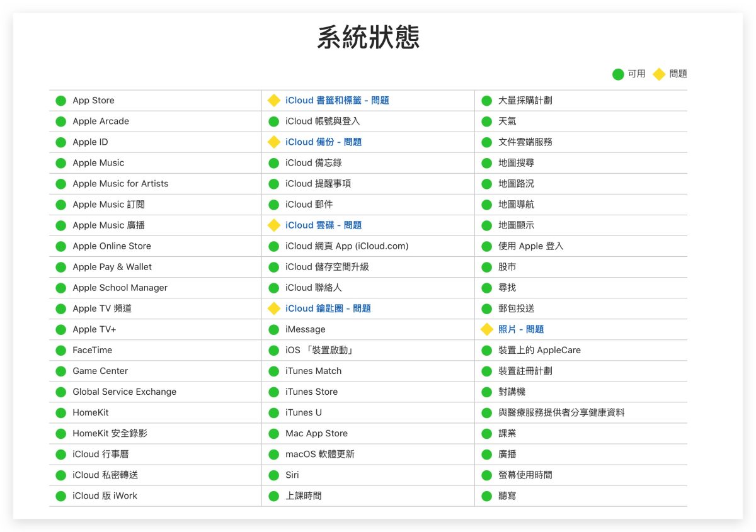Click green status dot next to iMessage
Image resolution: width=756 pixels, height=532 pixels.
(273, 329)
